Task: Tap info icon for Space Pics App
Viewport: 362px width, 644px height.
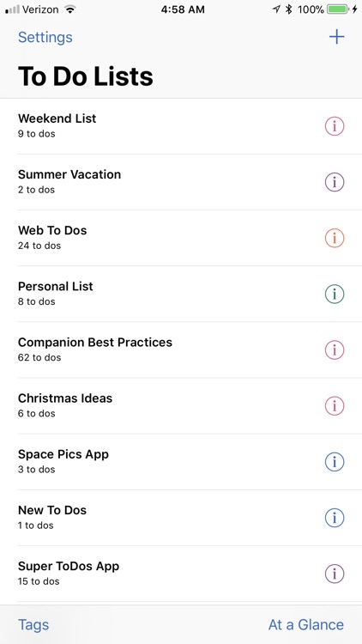Action: click(x=335, y=462)
